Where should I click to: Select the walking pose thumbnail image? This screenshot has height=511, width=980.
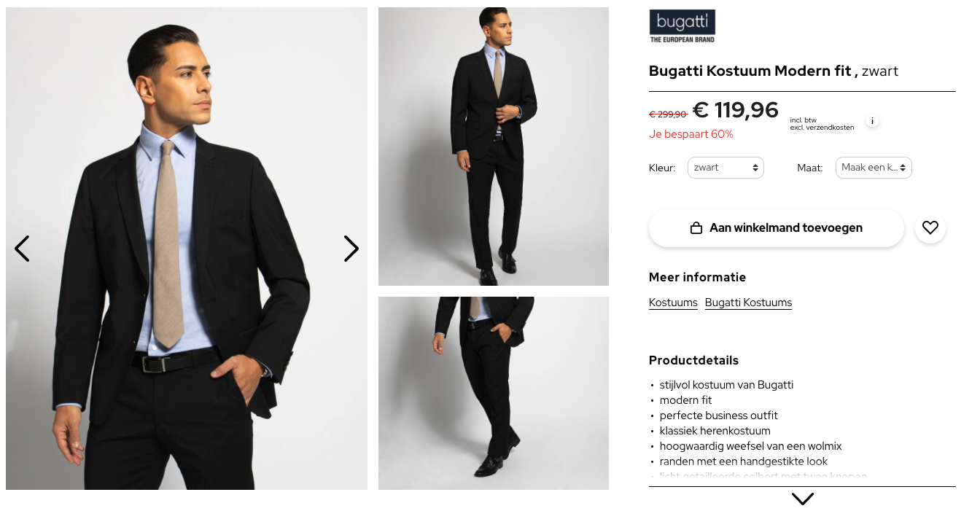tap(493, 392)
